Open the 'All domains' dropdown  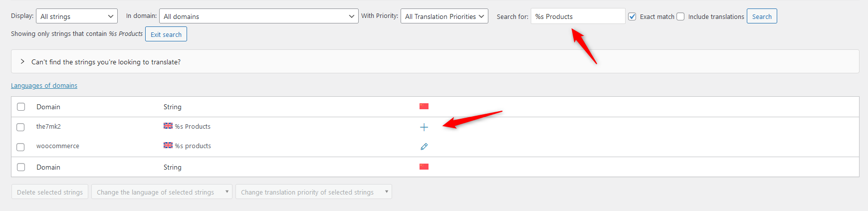coord(259,16)
